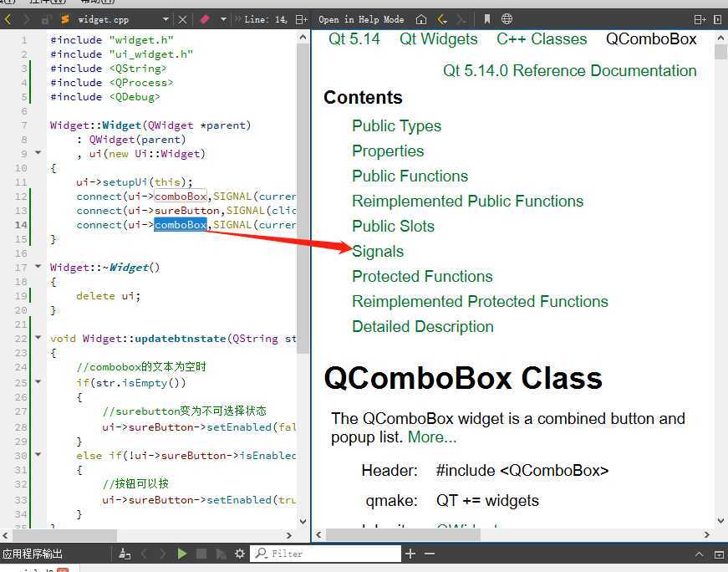Viewport: 728px width, 572px height.
Task: Close the help side pane
Action: (718, 19)
